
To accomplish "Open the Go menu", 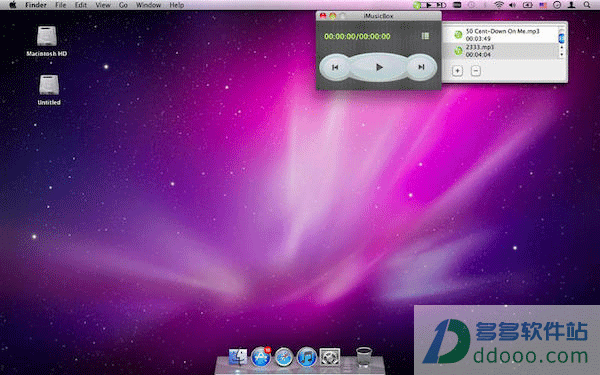I will pos(123,5).
